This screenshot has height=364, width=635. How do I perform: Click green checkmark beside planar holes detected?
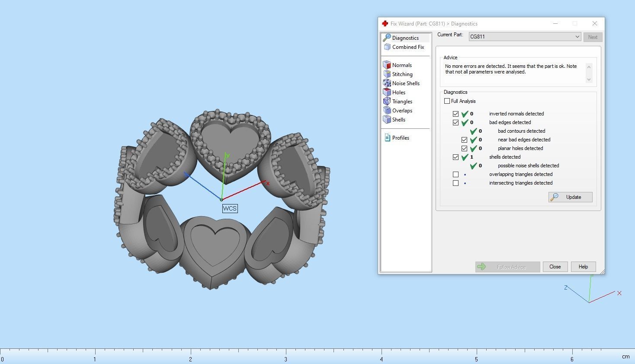coord(474,148)
